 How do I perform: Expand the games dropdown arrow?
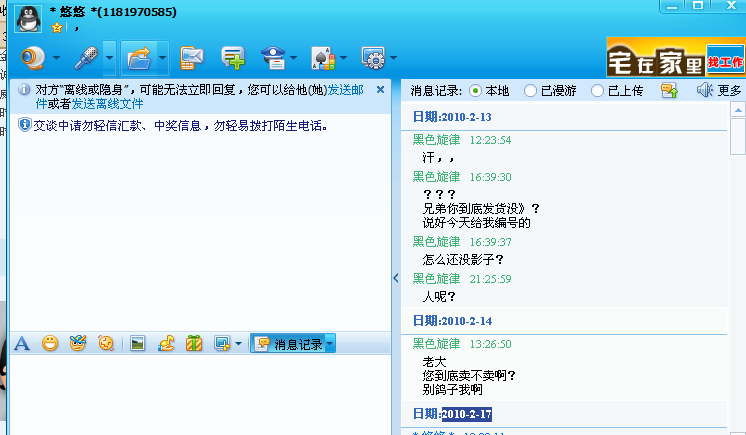point(344,58)
